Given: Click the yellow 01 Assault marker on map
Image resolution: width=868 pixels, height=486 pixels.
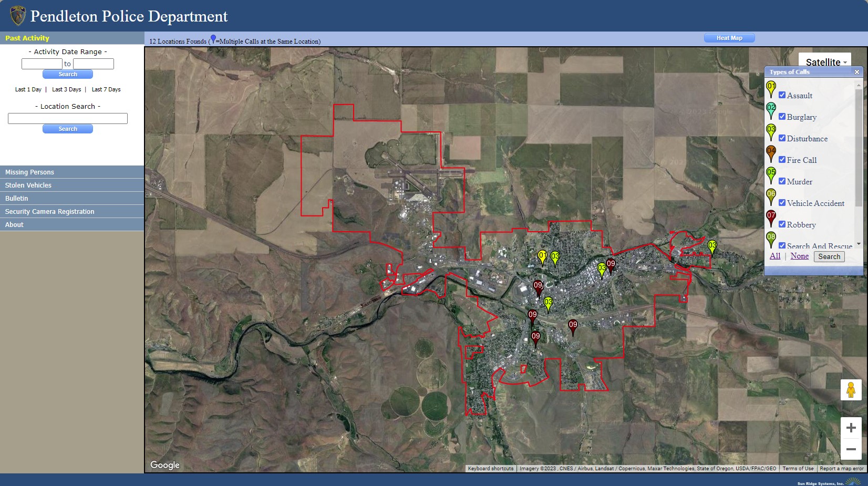Looking at the screenshot, I should [x=542, y=256].
